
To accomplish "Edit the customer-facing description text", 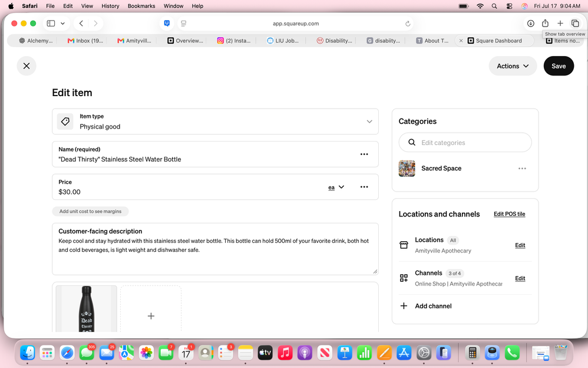I will [x=215, y=249].
